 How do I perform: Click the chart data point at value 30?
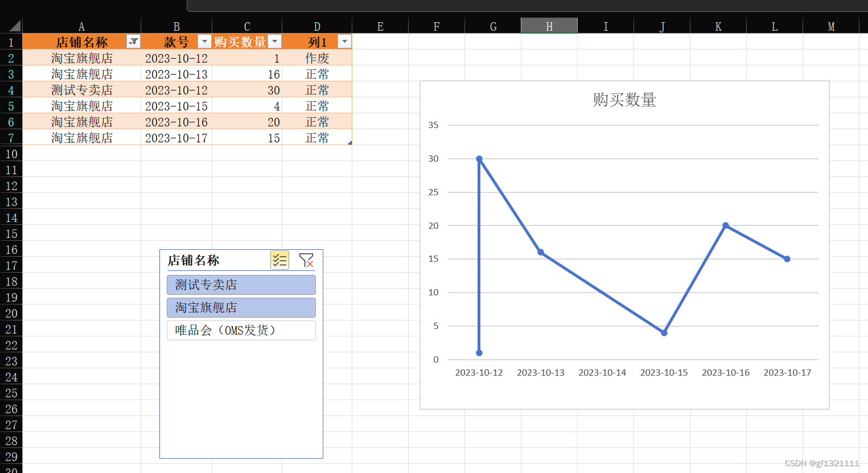[x=479, y=159]
